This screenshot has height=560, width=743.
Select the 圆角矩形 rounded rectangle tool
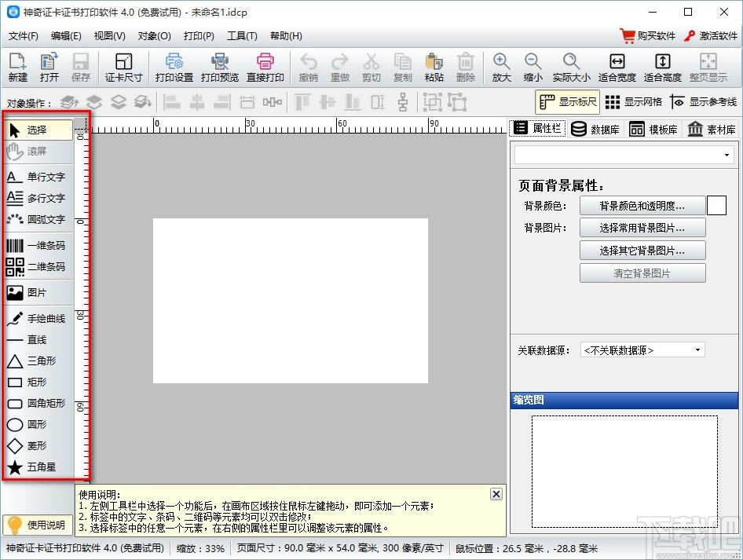pos(38,403)
